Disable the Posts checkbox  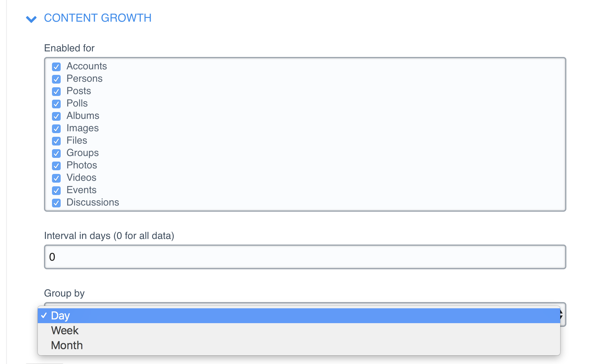coord(56,91)
